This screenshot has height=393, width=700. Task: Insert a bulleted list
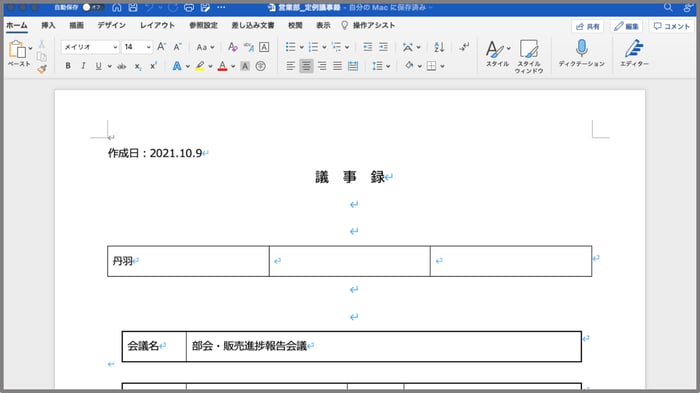pyautogui.click(x=291, y=47)
